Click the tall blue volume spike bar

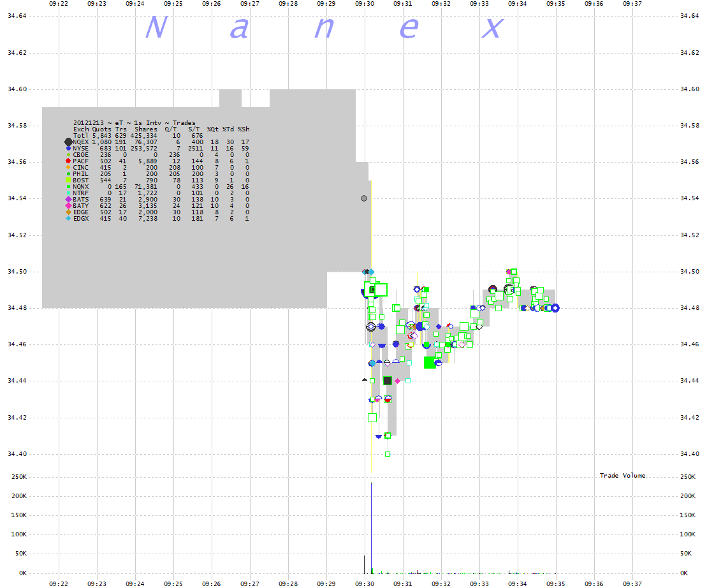click(371, 527)
